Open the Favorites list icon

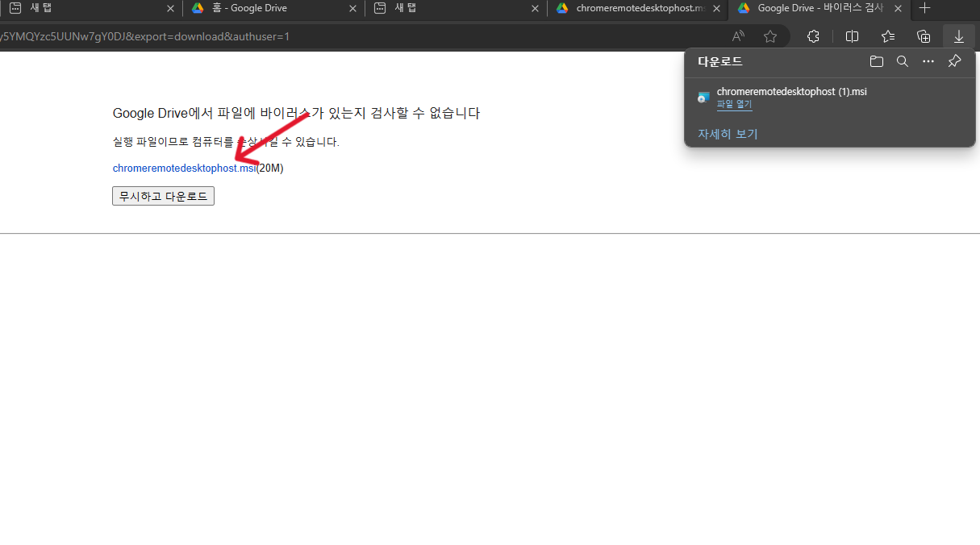pos(888,36)
